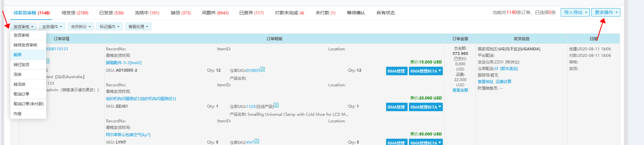Image resolution: width=644 pixels, height=145 pixels.
Task: Open warehouse SKU 010005 link
Action: 253,70
